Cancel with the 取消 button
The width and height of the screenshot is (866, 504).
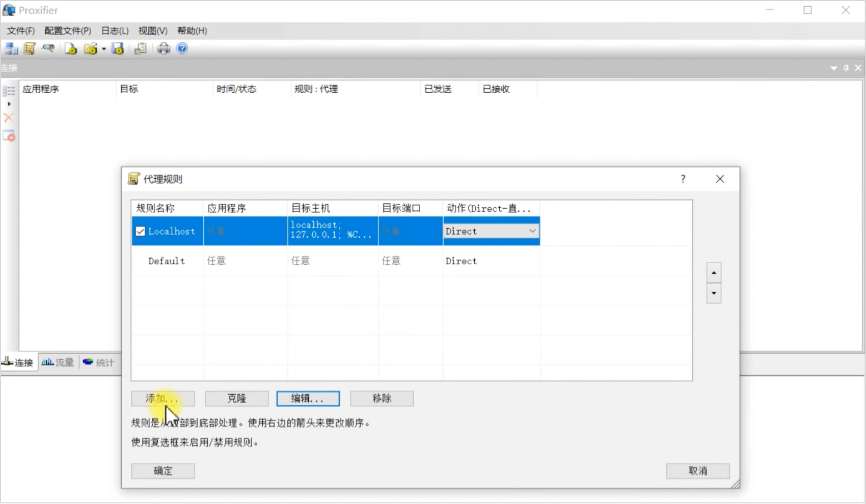click(698, 471)
